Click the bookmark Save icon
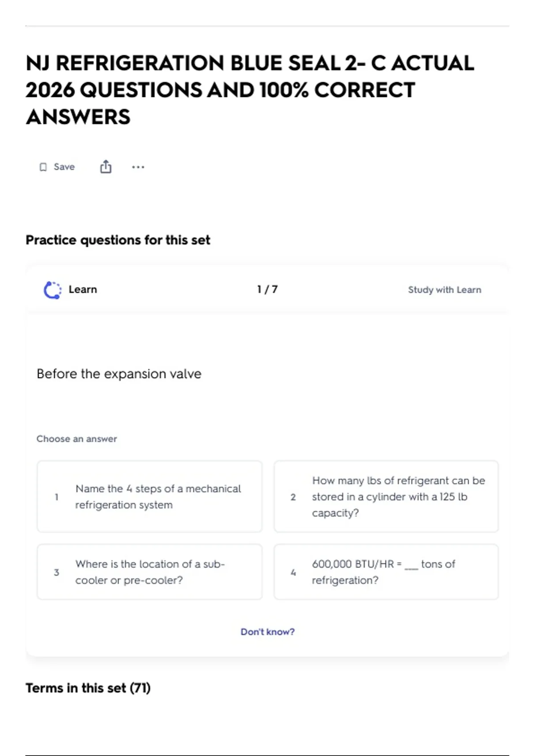This screenshot has width=534, height=756. 43,167
